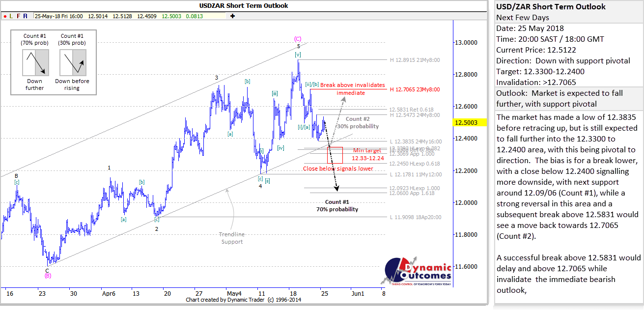Click the Direction: Down with support pivotal line
This screenshot has width=644, height=310.
[x=563, y=61]
